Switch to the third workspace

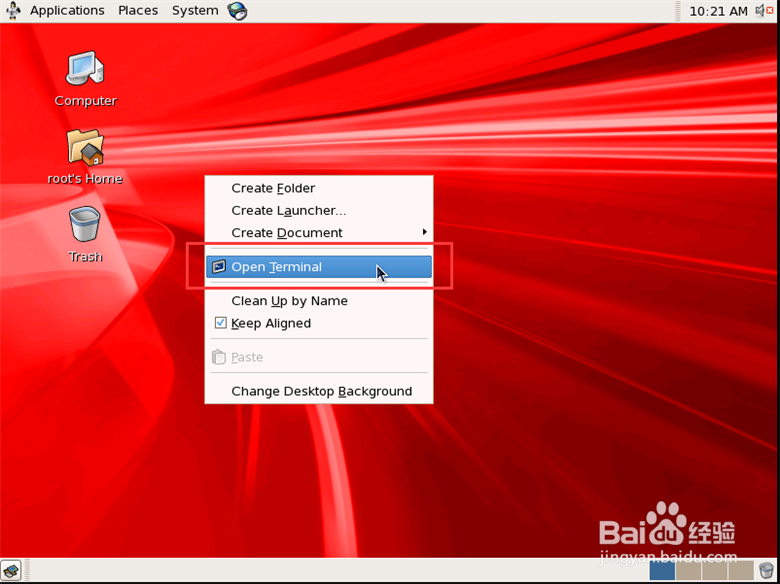click(x=715, y=570)
